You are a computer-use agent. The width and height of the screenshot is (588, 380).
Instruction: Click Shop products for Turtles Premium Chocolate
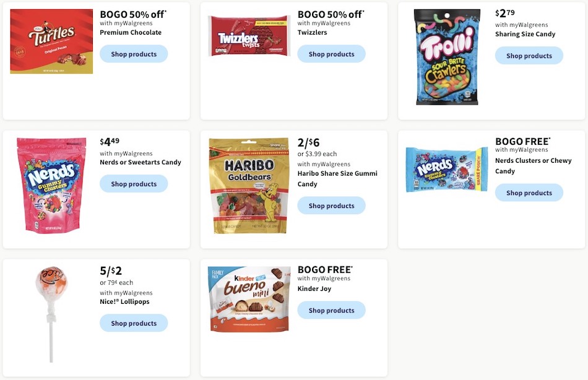coord(134,54)
